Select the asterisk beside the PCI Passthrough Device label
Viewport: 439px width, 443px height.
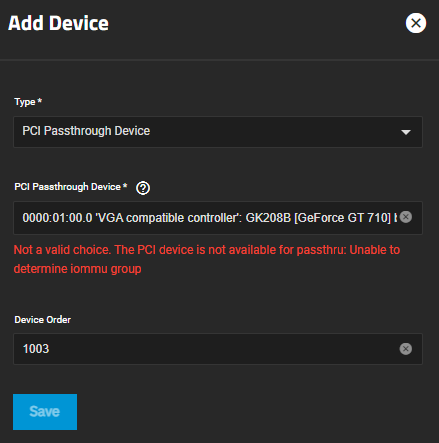125,185
